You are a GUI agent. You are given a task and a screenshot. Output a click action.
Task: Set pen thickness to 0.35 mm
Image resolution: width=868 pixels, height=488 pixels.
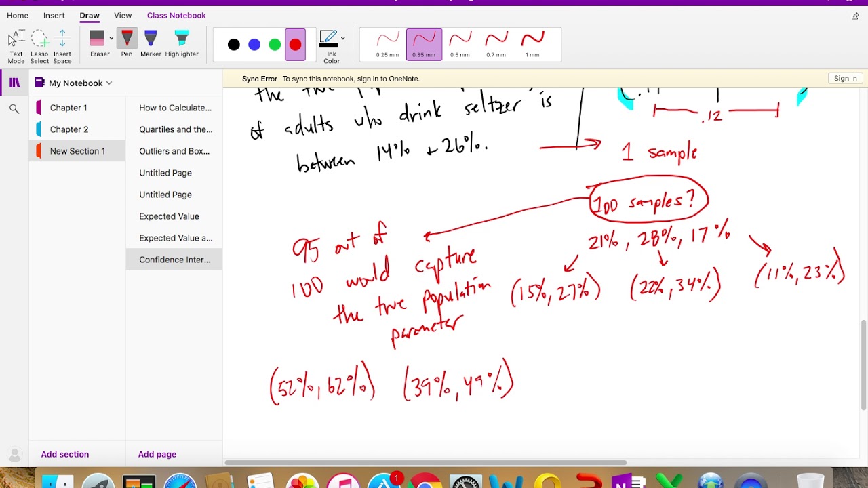[424, 45]
